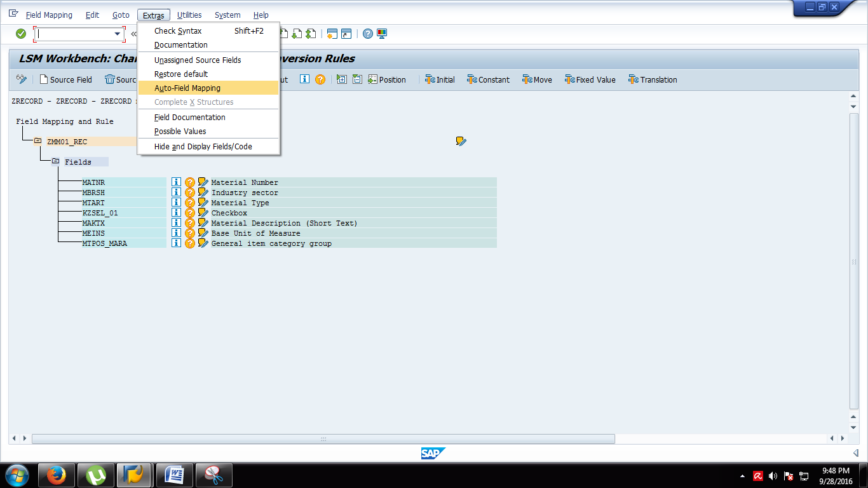868x488 pixels.
Task: Click possible values icon for Industry sector
Action: point(189,193)
